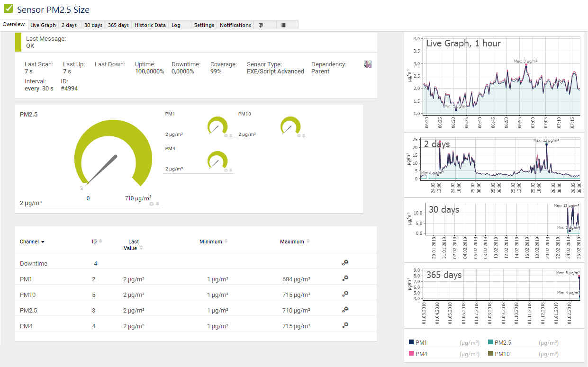Select the PM2.5 row name in table
This screenshot has height=367, width=588.
pyautogui.click(x=28, y=311)
